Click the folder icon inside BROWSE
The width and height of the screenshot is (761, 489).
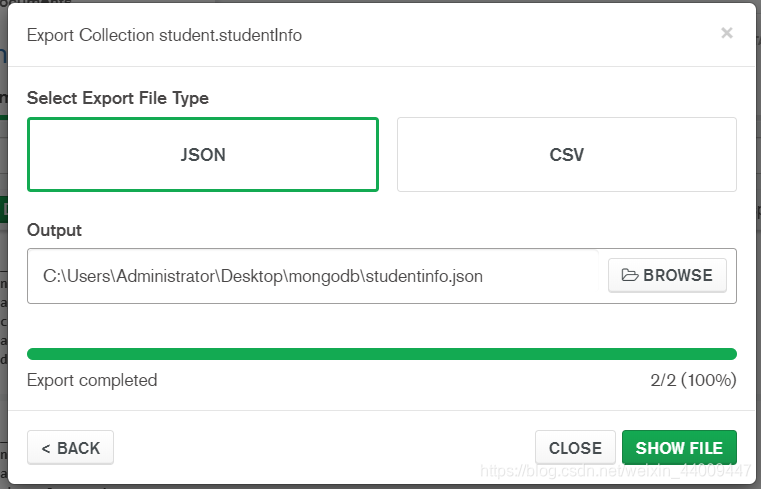tap(630, 275)
